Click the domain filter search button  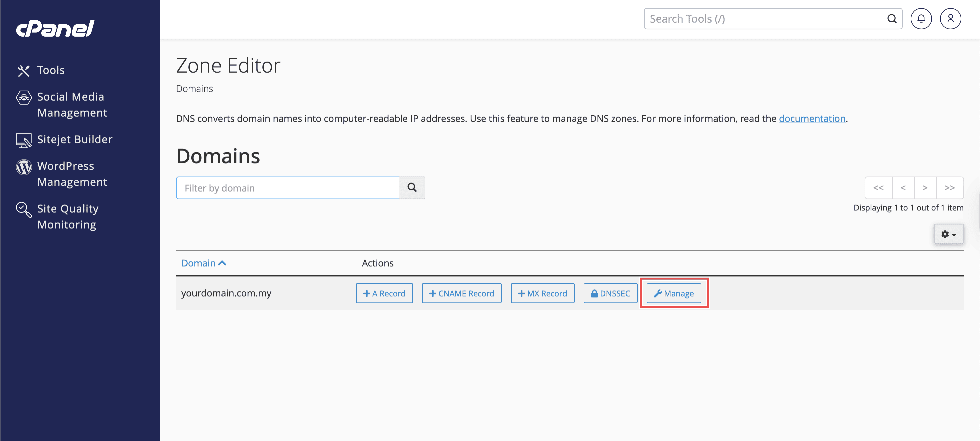click(x=412, y=188)
